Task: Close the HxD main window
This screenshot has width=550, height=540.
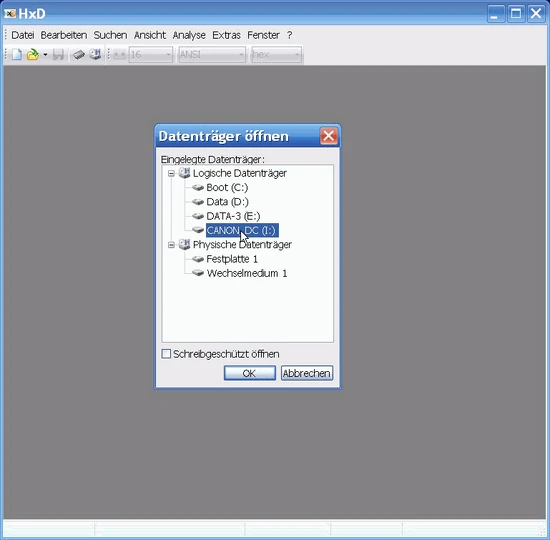Action: click(x=536, y=14)
